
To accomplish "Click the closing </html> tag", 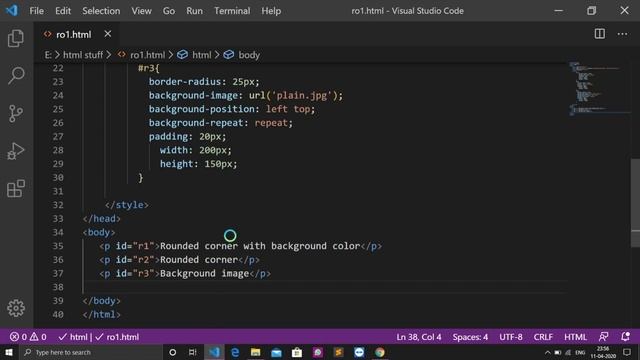I will [x=102, y=314].
